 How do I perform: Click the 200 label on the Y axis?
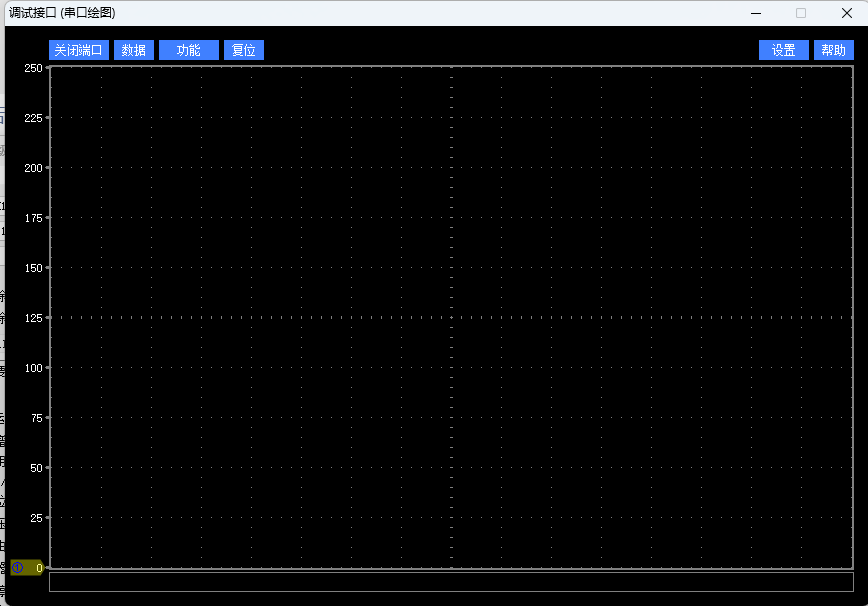(x=33, y=168)
